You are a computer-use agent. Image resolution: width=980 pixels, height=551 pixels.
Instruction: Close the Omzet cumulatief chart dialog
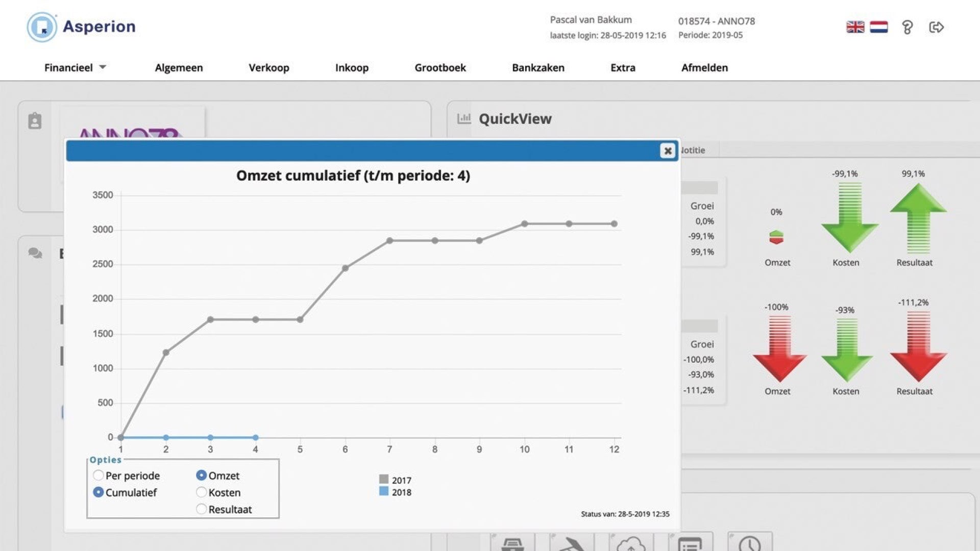coord(667,151)
